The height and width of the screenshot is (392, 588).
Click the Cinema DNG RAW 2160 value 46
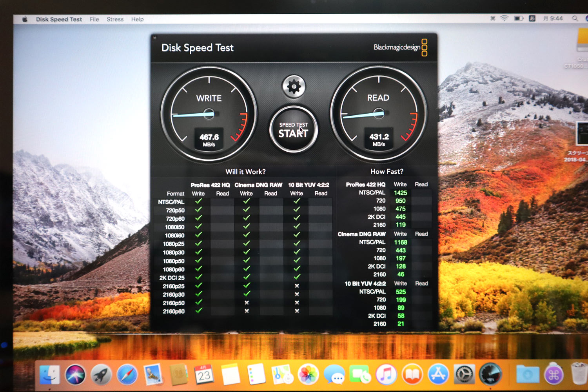(x=401, y=274)
